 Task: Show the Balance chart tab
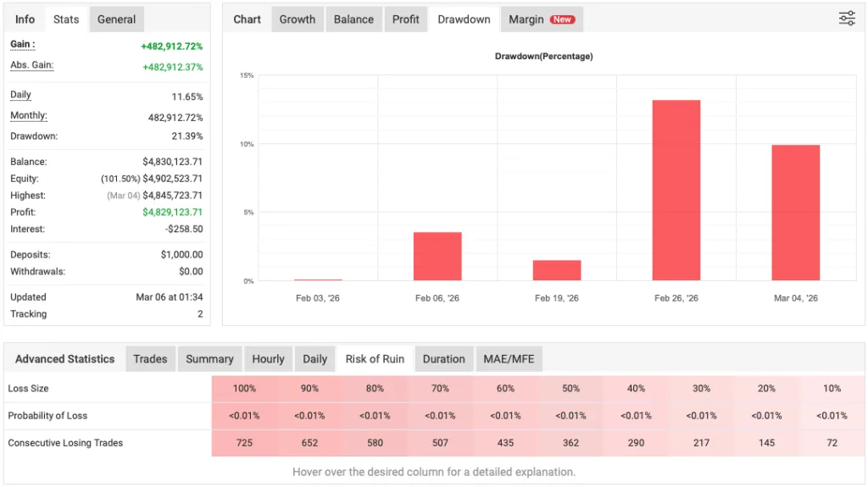[x=353, y=19]
